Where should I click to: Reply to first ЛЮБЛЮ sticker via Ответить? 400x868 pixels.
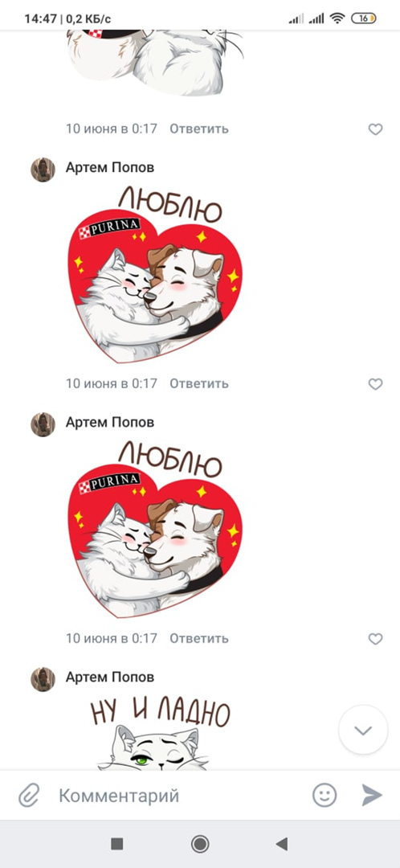point(198,383)
